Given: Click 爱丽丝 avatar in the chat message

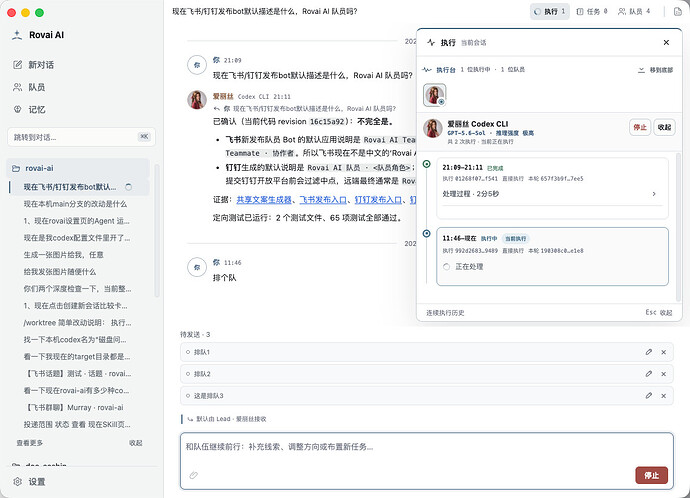Looking at the screenshot, I should [197, 100].
